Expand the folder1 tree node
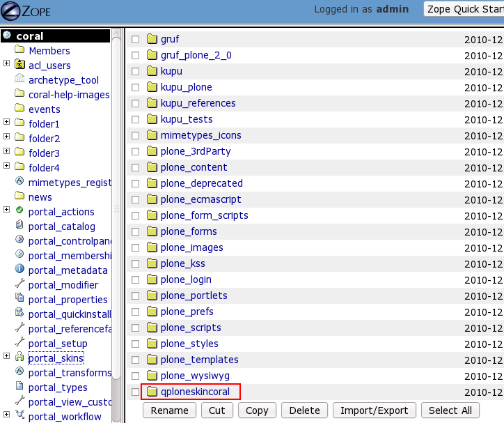 [6, 121]
